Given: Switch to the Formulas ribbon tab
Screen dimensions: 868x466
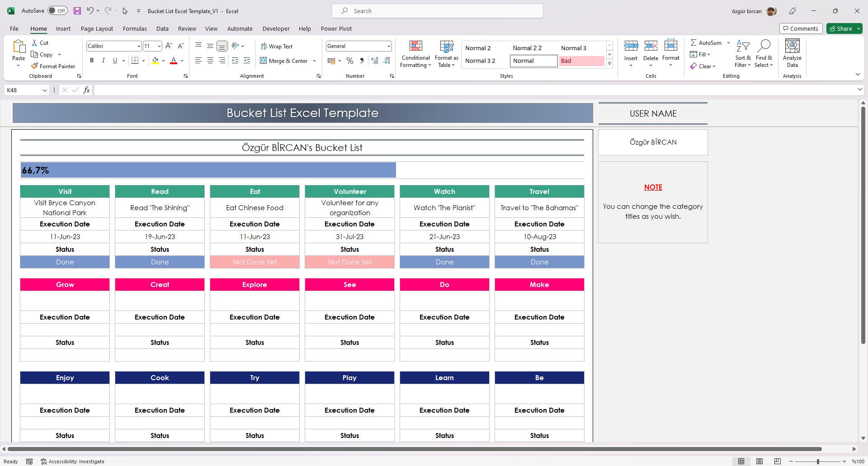Looking at the screenshot, I should coord(135,28).
